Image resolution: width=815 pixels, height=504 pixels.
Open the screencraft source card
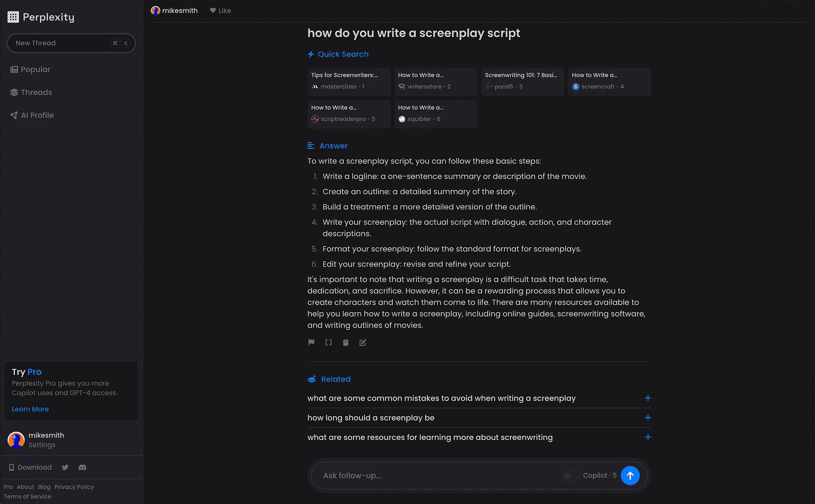(610, 82)
